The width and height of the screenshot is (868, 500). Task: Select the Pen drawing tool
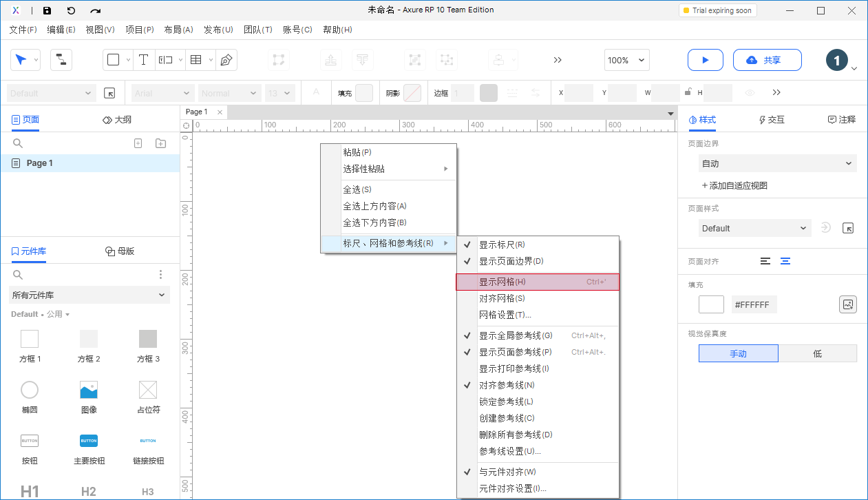coord(226,60)
